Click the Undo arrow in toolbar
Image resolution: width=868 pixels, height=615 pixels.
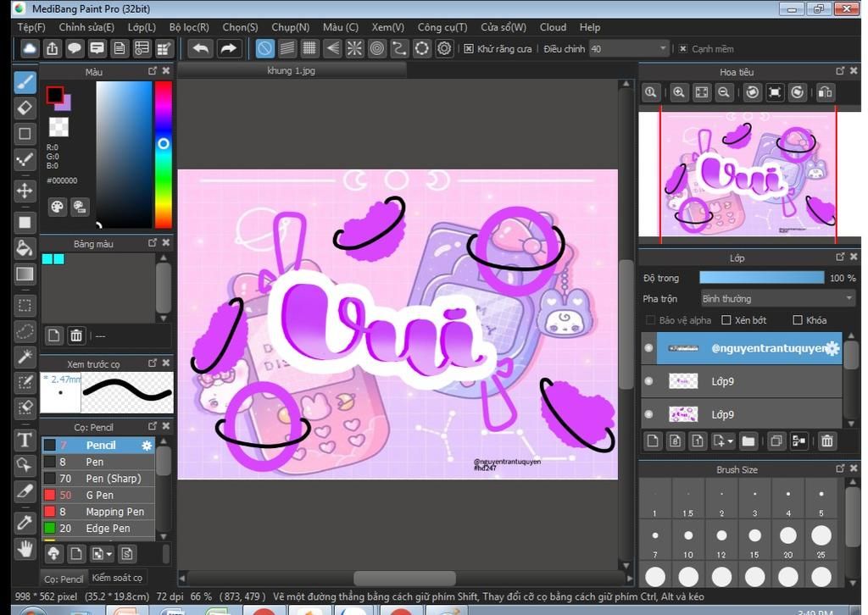[201, 48]
